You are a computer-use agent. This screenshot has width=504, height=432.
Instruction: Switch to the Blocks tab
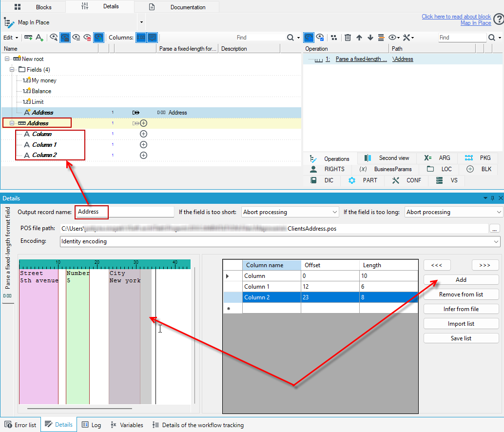pos(33,7)
